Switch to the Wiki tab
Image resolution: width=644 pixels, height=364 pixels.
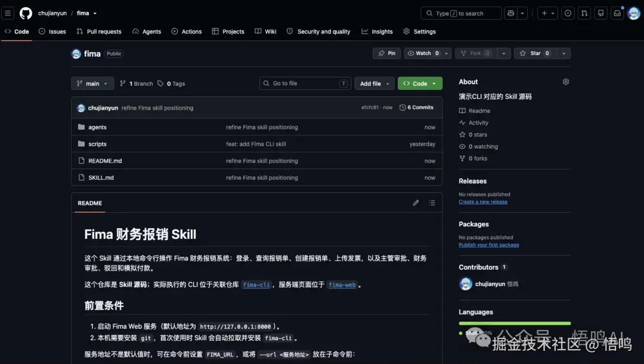point(265,32)
